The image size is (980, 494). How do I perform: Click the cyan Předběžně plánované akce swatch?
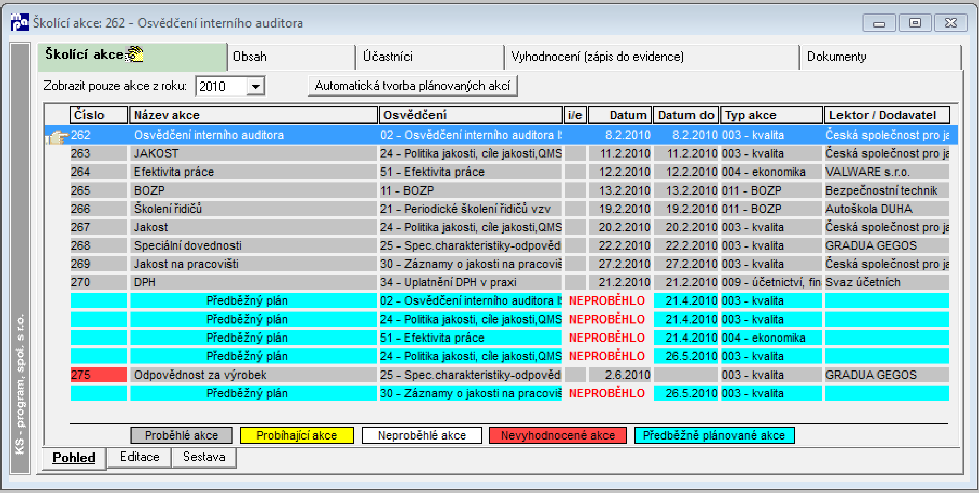click(x=714, y=435)
